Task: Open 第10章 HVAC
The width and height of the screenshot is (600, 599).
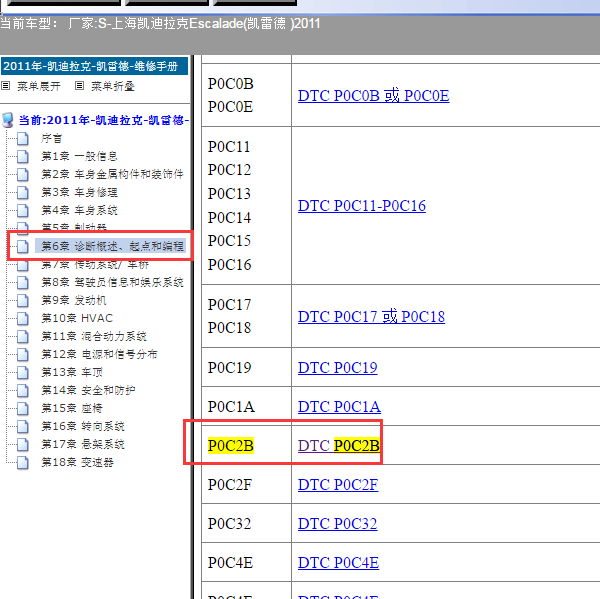Action: [x=77, y=318]
